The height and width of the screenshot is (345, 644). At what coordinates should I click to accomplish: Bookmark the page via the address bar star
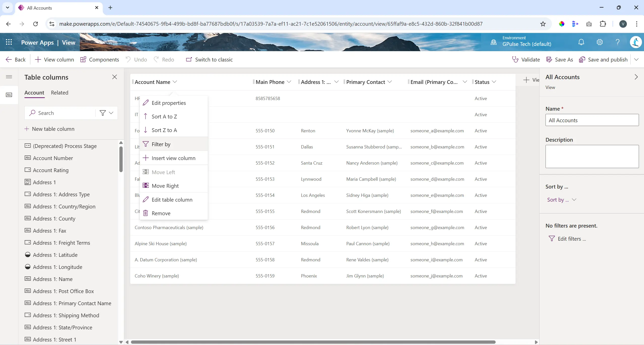coord(543,24)
